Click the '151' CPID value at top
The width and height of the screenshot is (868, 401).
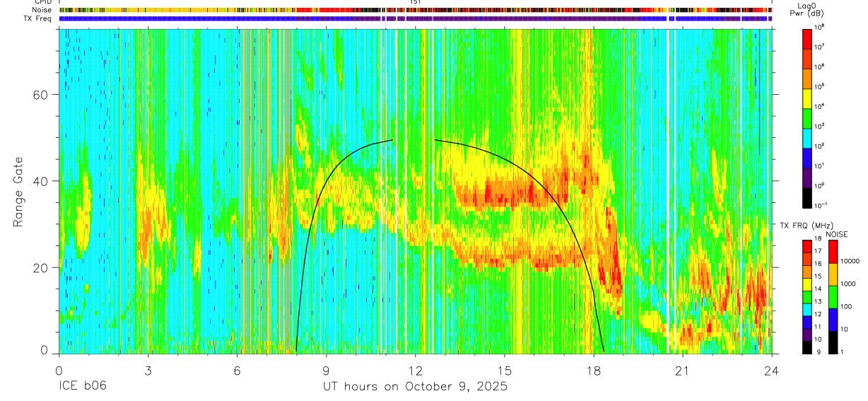[x=416, y=3]
